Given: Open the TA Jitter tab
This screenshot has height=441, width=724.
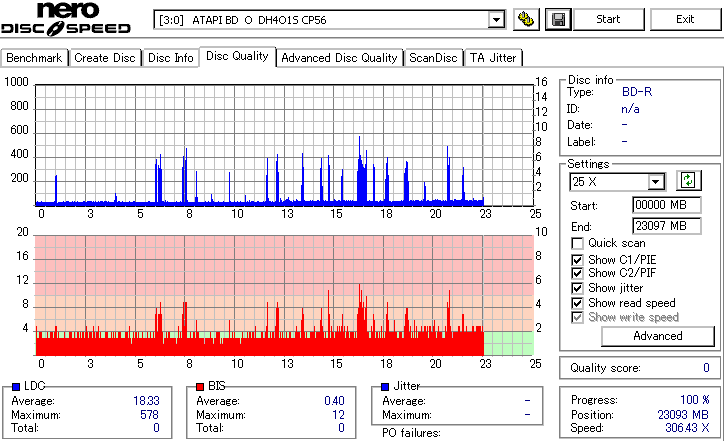Looking at the screenshot, I should (x=493, y=58).
